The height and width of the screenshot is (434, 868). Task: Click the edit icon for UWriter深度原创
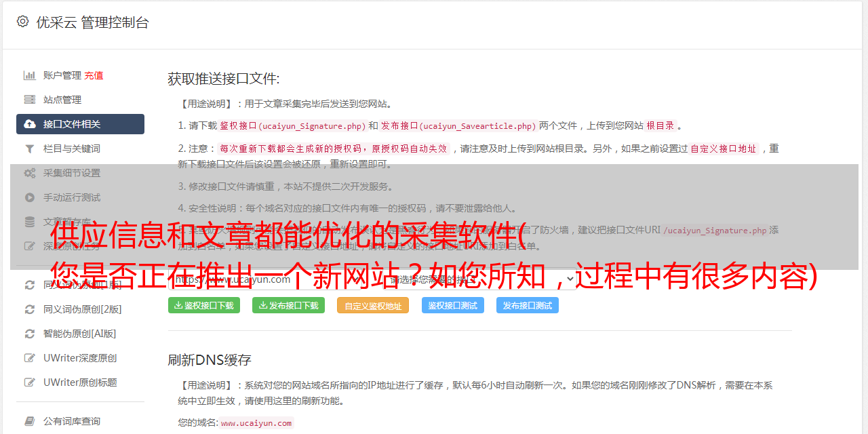(x=30, y=358)
